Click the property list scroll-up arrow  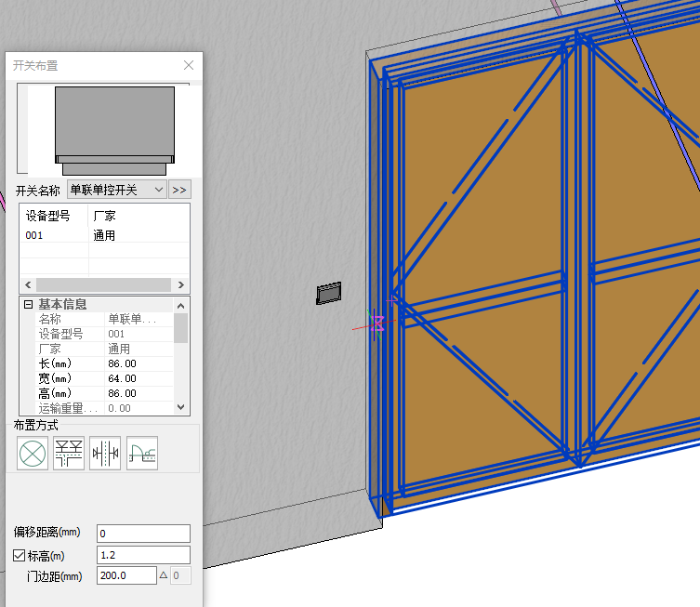tap(180, 306)
